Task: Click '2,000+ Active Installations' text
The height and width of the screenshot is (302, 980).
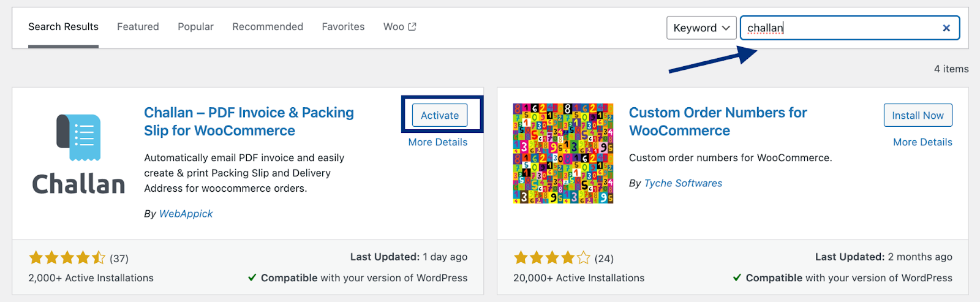Action: tap(91, 278)
